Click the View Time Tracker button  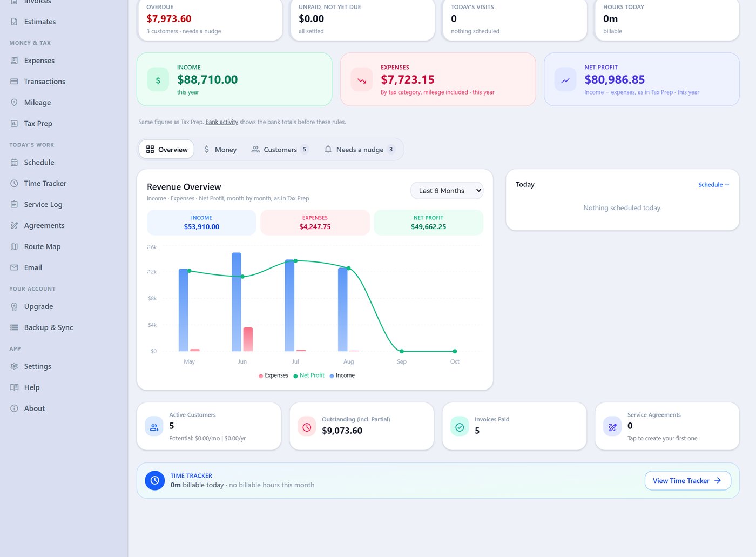pos(687,481)
